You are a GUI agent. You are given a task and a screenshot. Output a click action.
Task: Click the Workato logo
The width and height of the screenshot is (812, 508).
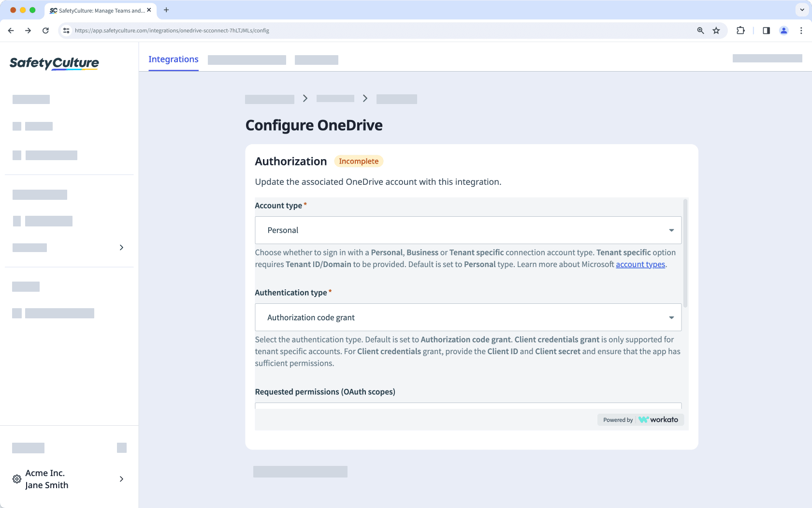click(x=658, y=419)
